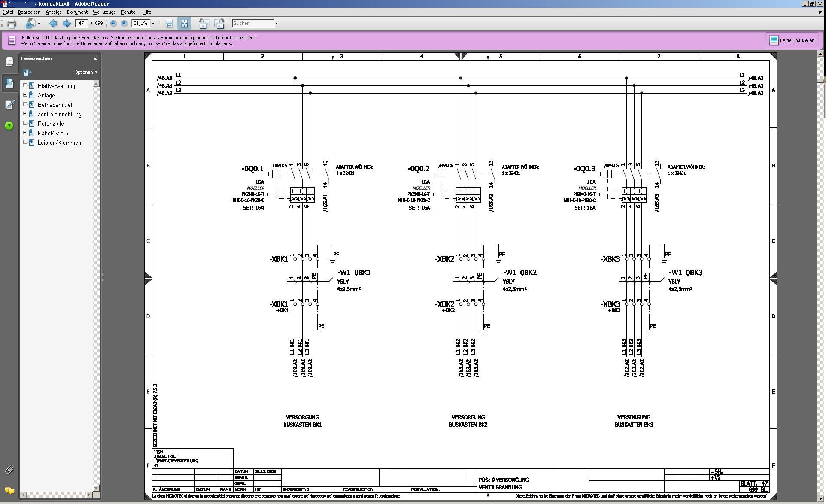Click the zoom percentage field
The image size is (826, 504).
141,24
